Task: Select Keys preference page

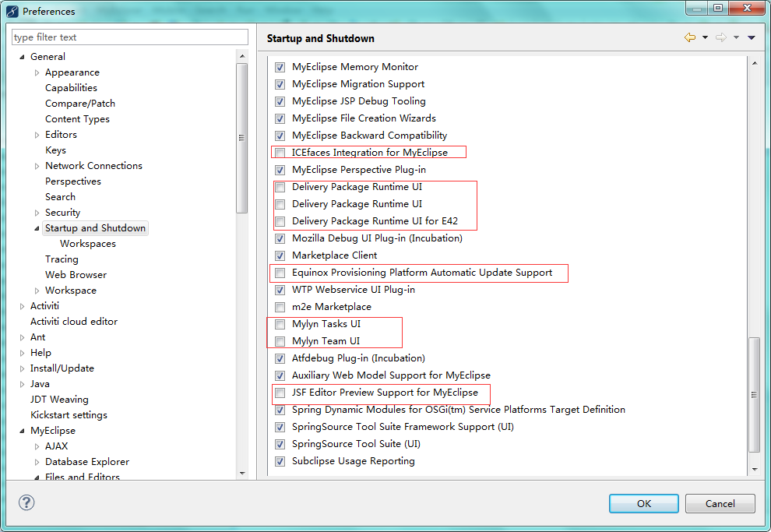Action: tap(55, 150)
